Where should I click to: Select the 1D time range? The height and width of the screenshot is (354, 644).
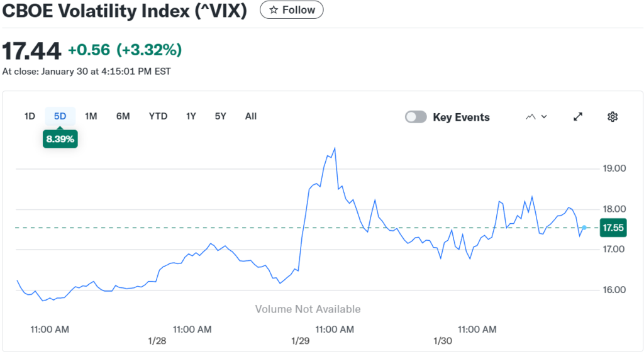pos(30,116)
